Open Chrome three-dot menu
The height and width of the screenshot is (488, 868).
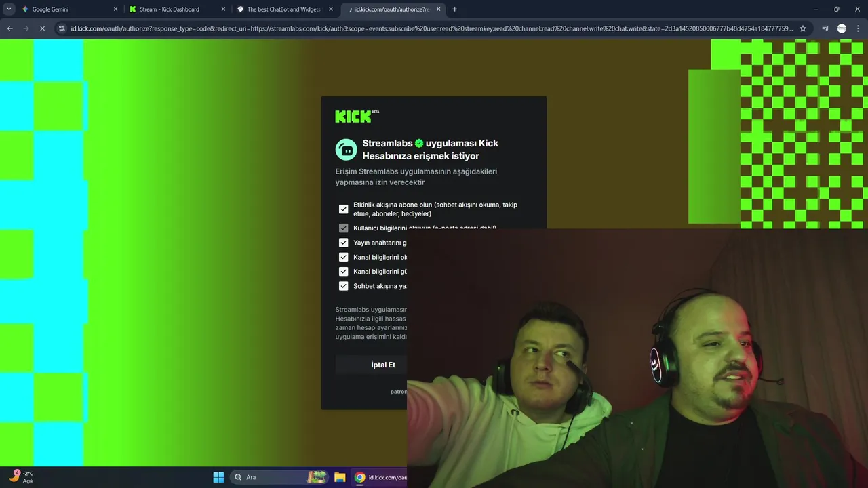[x=858, y=28]
